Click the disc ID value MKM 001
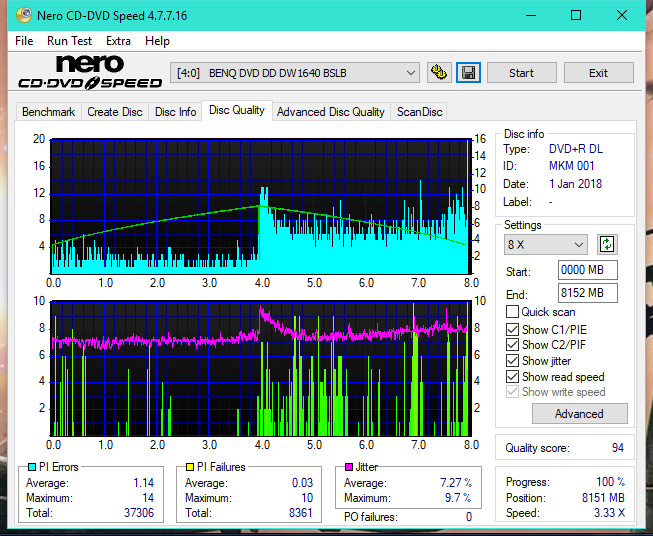The width and height of the screenshot is (653, 536). 571,166
